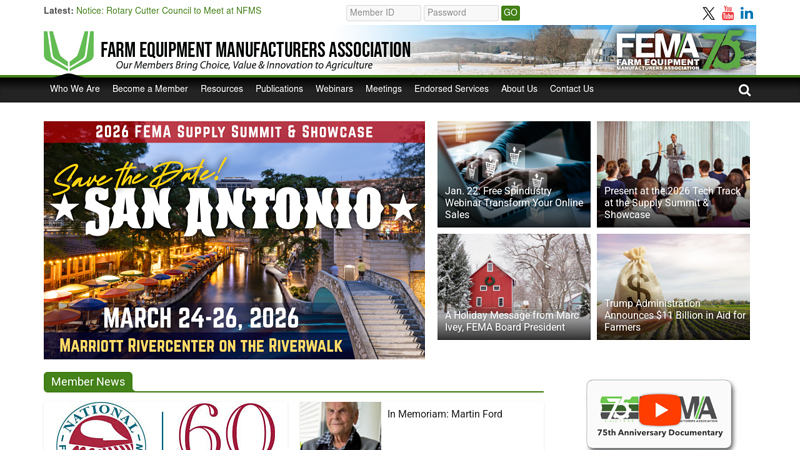Open the Rotary Cutter Council notice link

coord(168,11)
